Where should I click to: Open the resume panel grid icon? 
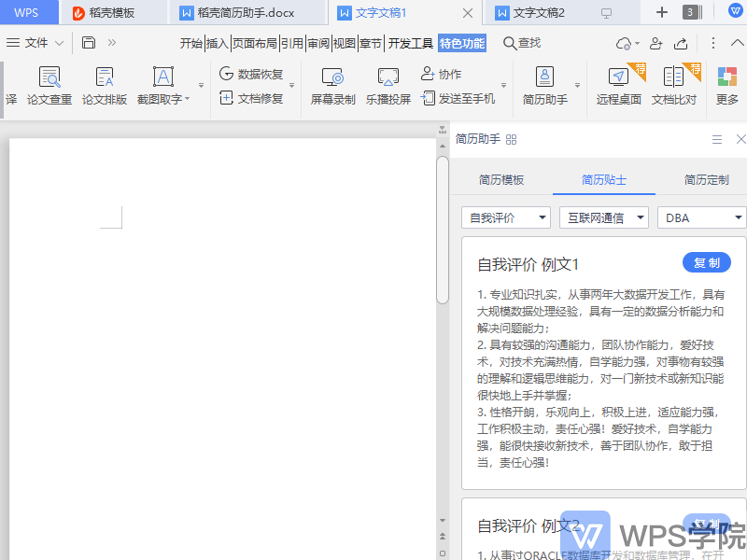[511, 139]
